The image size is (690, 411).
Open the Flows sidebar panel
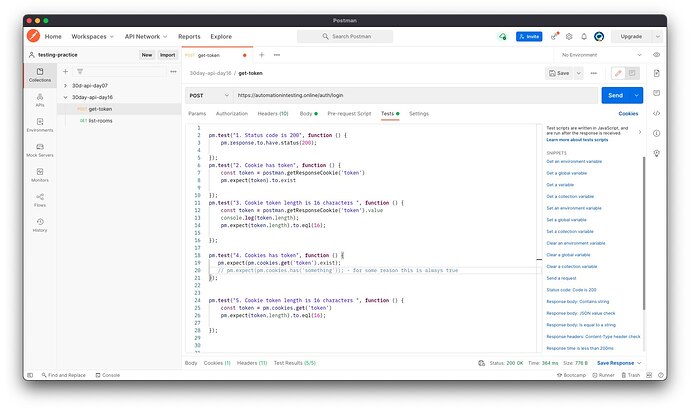click(40, 200)
